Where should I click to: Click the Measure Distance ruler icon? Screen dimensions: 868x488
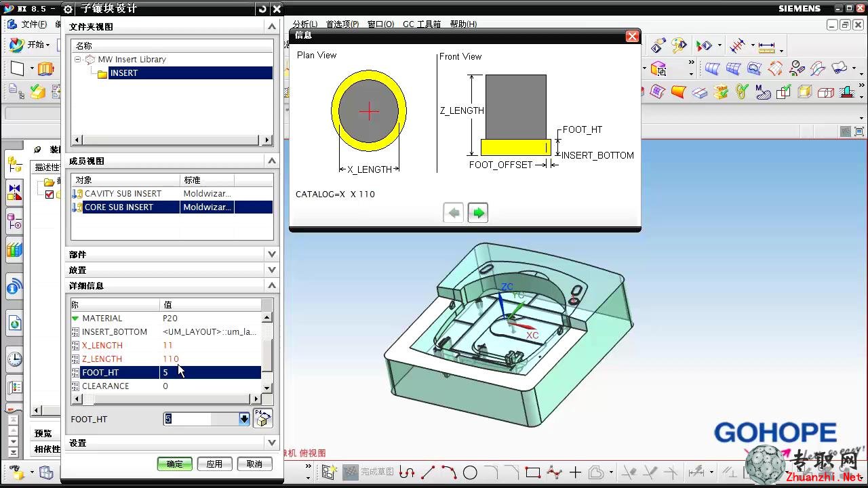[766, 46]
